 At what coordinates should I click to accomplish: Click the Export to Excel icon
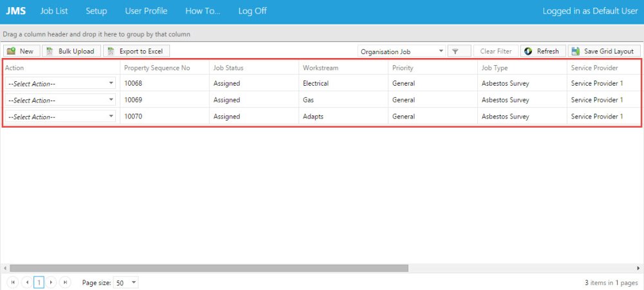coord(111,51)
